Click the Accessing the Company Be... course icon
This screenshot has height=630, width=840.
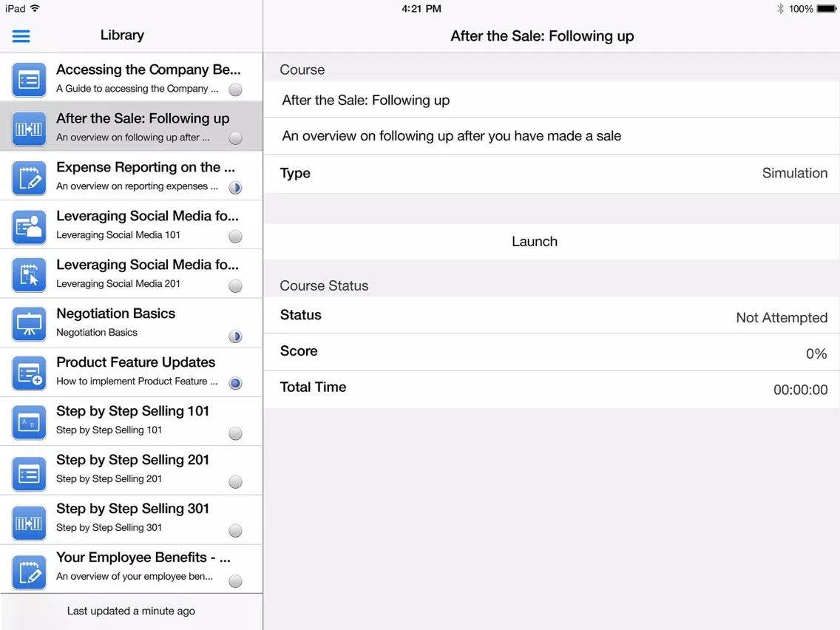pos(29,80)
